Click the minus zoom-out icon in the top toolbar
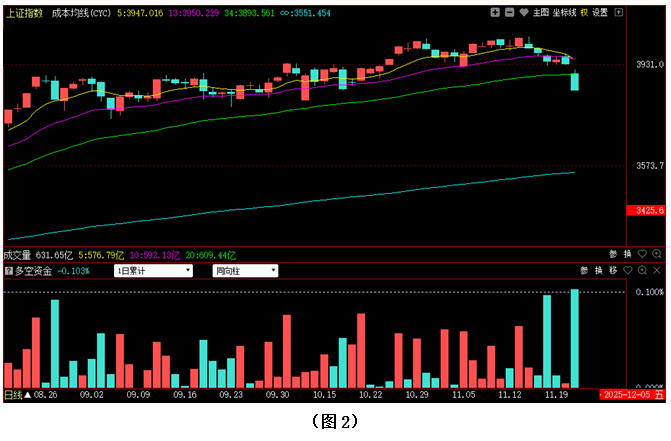The width and height of the screenshot is (671, 441). [509, 13]
